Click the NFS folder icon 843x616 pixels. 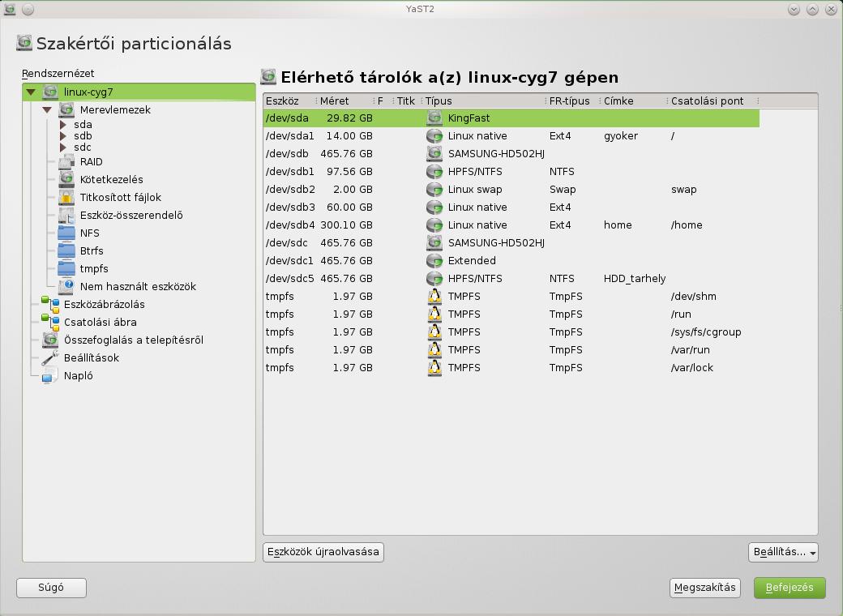click(x=66, y=233)
